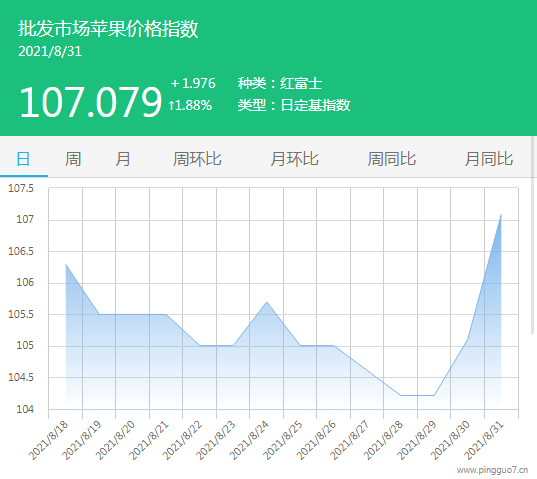Screen dimensions: 537x479
Task: Click the www.pingguo7.cn watermark link
Action: [492, 470]
